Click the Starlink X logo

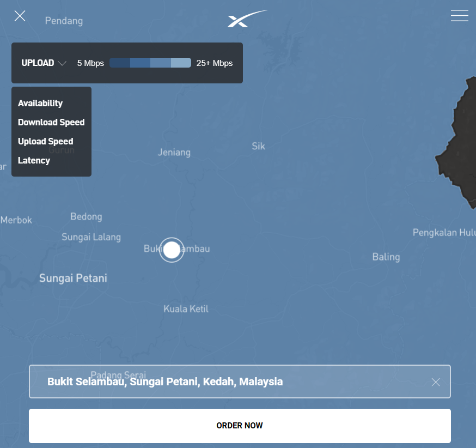(247, 19)
